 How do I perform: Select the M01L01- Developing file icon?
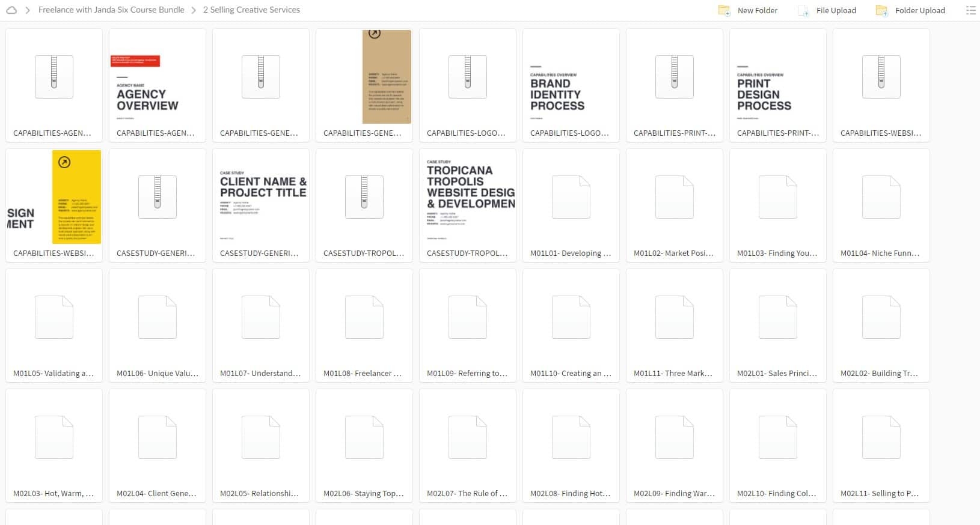point(571,197)
